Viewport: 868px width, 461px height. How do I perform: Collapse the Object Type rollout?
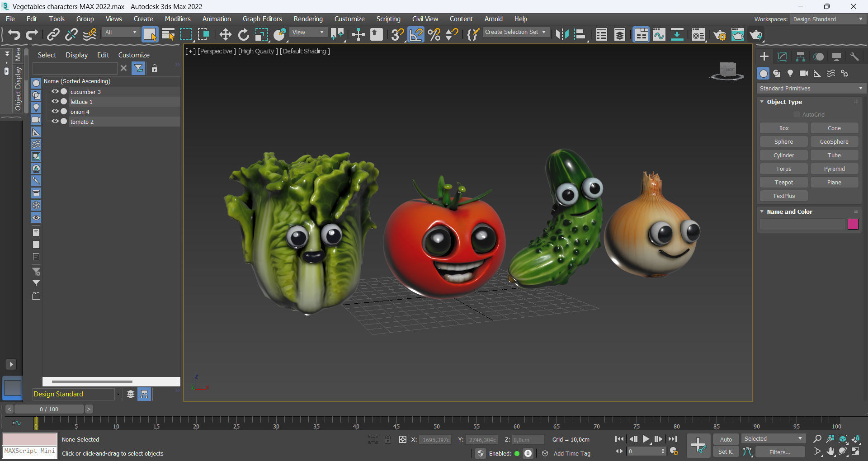point(762,102)
